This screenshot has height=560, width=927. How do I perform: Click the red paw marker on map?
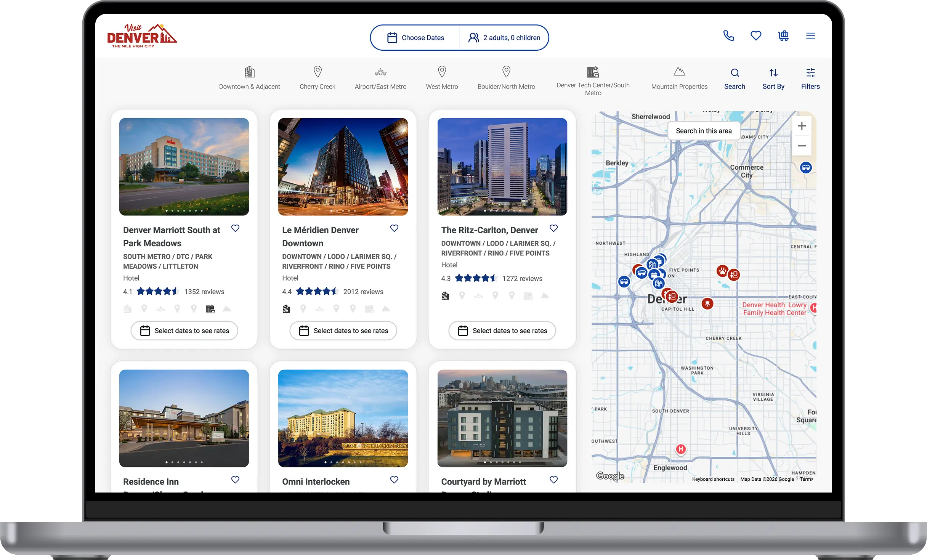(722, 271)
